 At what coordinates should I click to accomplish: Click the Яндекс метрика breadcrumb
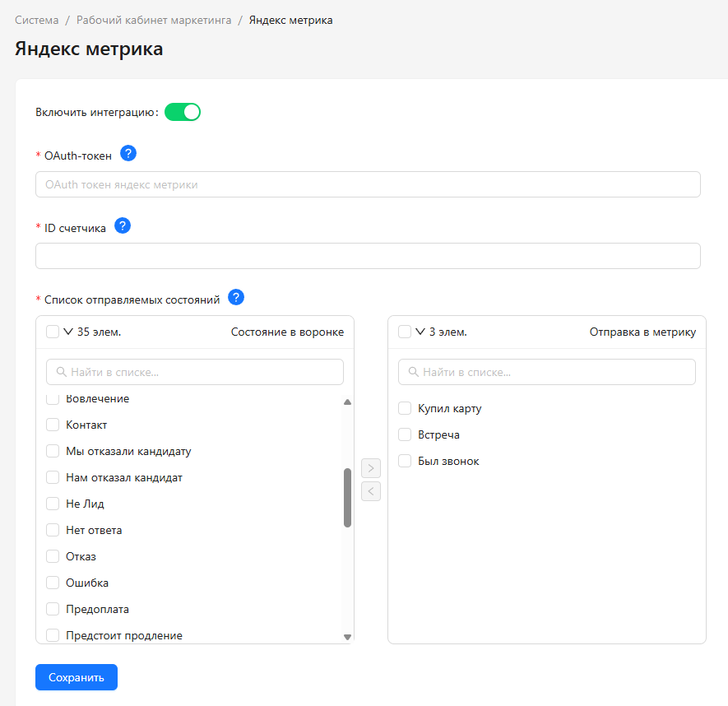pos(290,20)
